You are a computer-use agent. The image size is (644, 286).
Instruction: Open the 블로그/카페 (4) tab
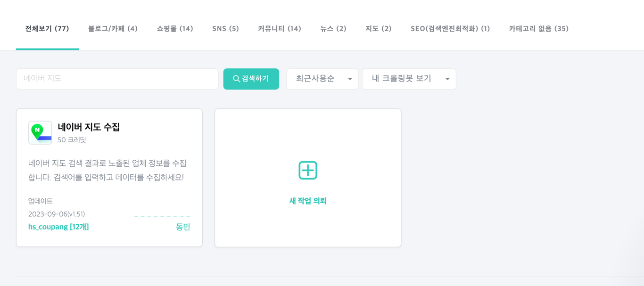[x=113, y=29]
